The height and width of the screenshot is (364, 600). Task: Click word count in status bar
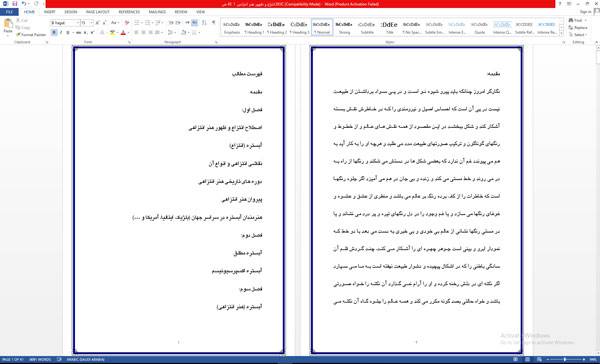coord(39,360)
